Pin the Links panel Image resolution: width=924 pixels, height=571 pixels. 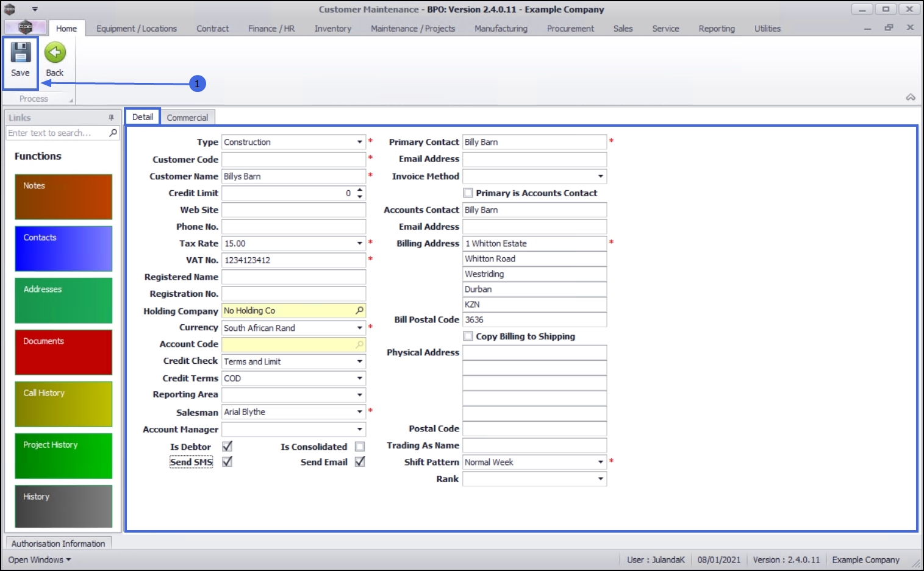click(x=111, y=118)
